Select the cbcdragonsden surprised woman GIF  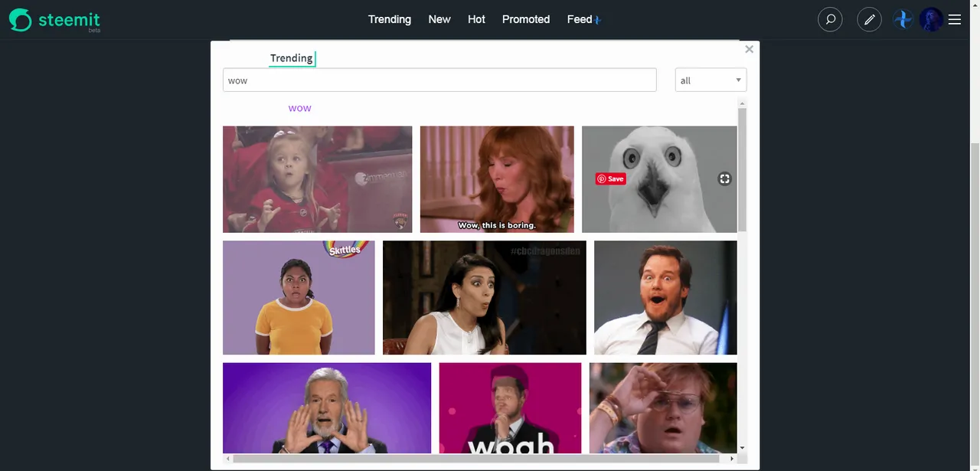[485, 298]
